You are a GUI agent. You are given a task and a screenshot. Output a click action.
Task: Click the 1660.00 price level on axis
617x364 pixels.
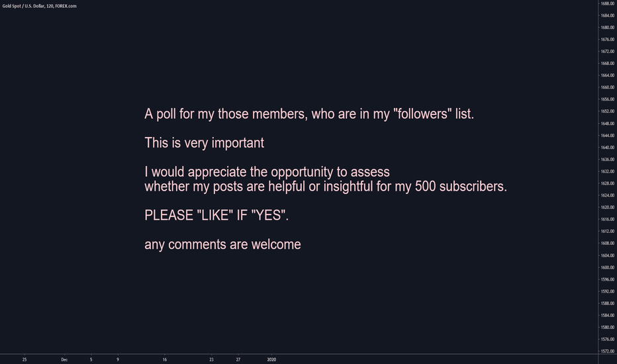coord(608,87)
